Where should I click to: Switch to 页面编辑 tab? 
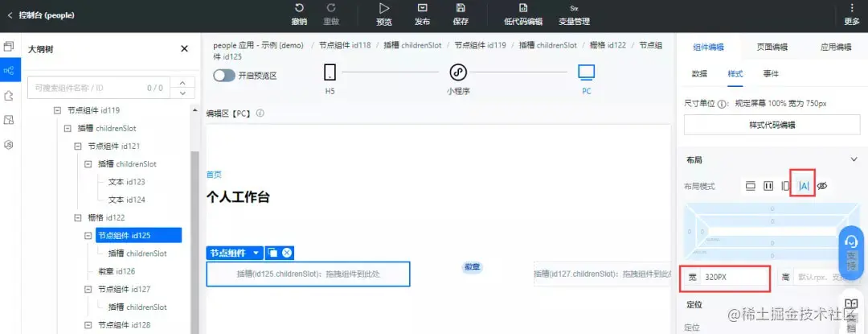coord(772,47)
